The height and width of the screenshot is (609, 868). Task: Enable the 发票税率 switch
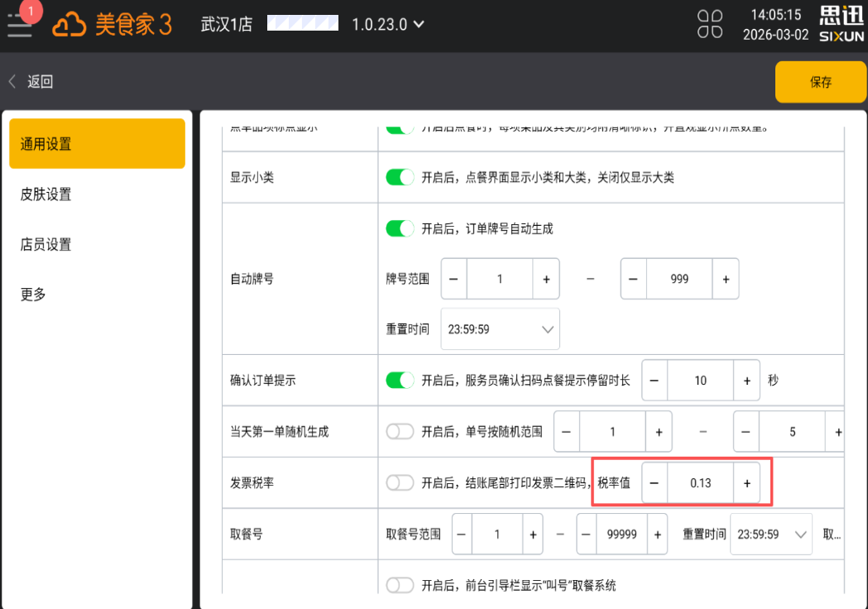400,483
